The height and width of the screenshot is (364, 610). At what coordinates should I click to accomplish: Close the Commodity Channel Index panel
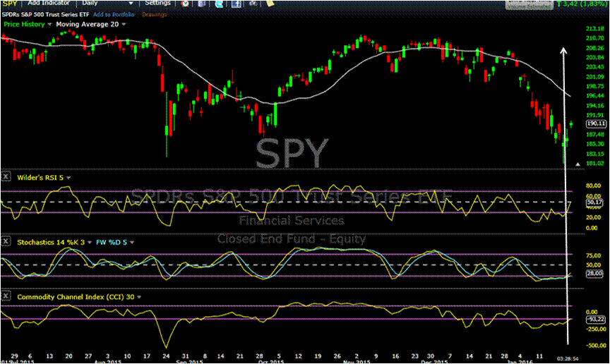click(x=6, y=296)
